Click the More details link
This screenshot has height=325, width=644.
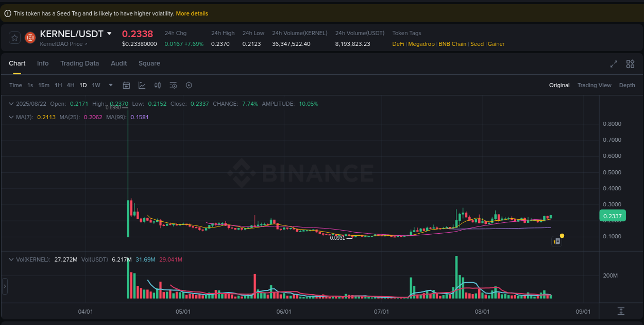(192, 13)
